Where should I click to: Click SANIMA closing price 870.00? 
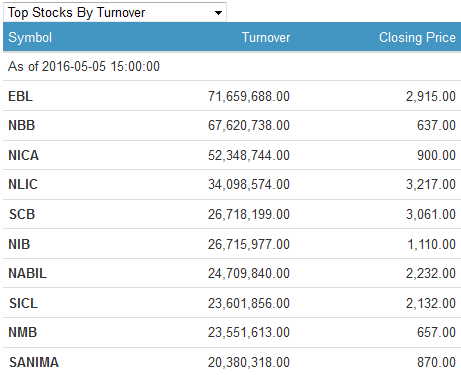point(436,362)
